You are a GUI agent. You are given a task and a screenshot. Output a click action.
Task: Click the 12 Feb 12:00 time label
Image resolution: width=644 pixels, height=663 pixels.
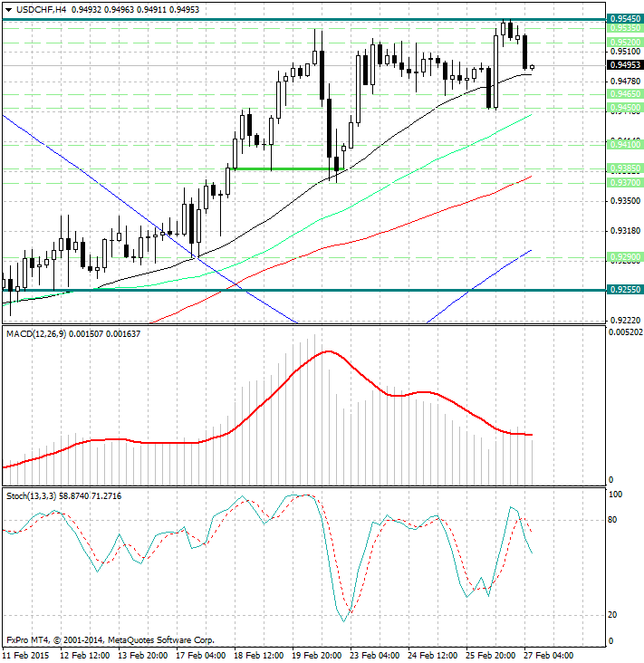tap(84, 656)
